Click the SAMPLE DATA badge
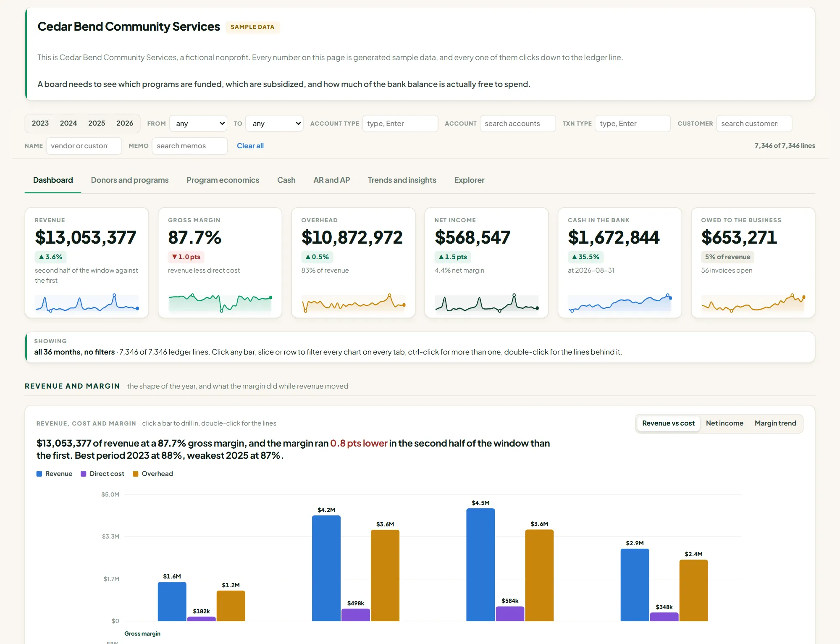 (252, 27)
